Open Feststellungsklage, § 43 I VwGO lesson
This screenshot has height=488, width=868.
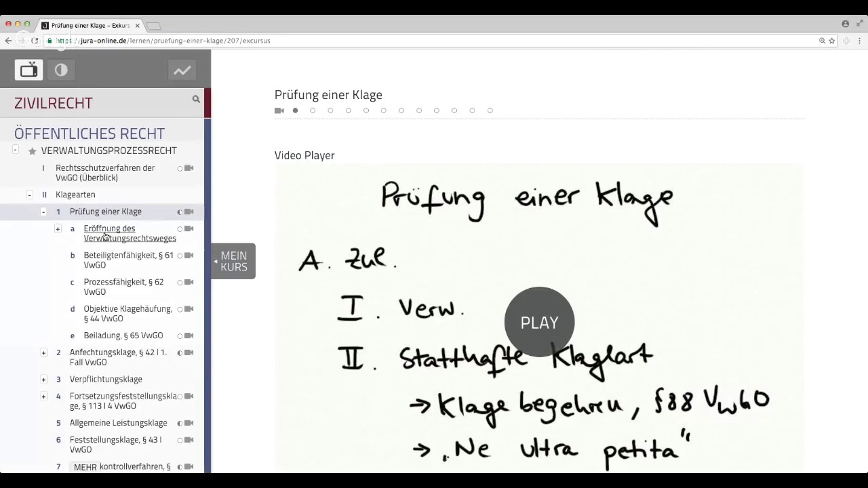point(115,445)
